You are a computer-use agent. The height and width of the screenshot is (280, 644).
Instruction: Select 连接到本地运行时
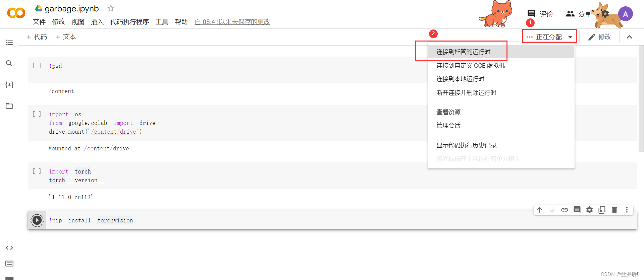click(501, 79)
